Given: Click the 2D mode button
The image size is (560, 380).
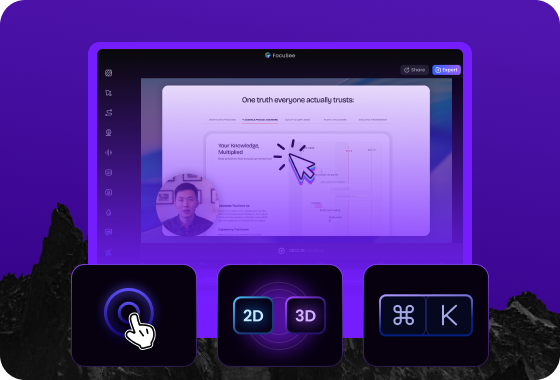Looking at the screenshot, I should (253, 315).
